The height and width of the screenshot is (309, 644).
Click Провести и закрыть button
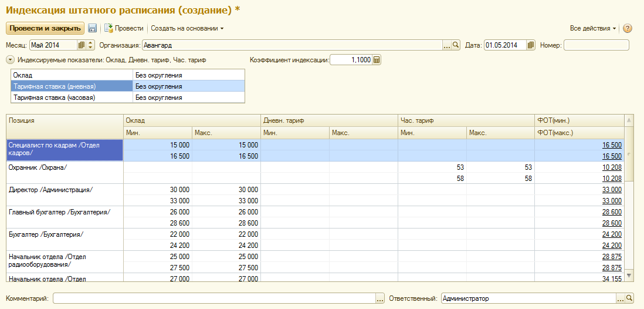[45, 28]
